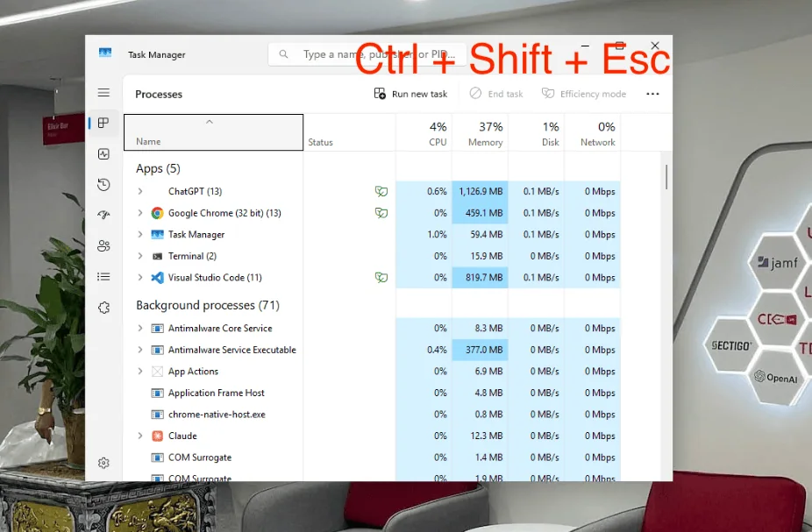Sort by the Network column header
Image resolution: width=812 pixels, height=532 pixels.
point(593,132)
